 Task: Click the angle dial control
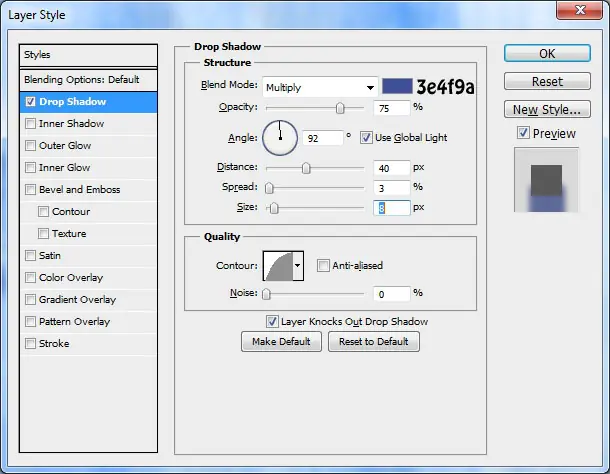click(x=280, y=138)
